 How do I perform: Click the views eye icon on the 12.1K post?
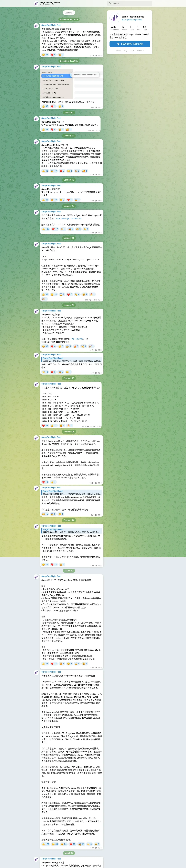tap(96, 483)
